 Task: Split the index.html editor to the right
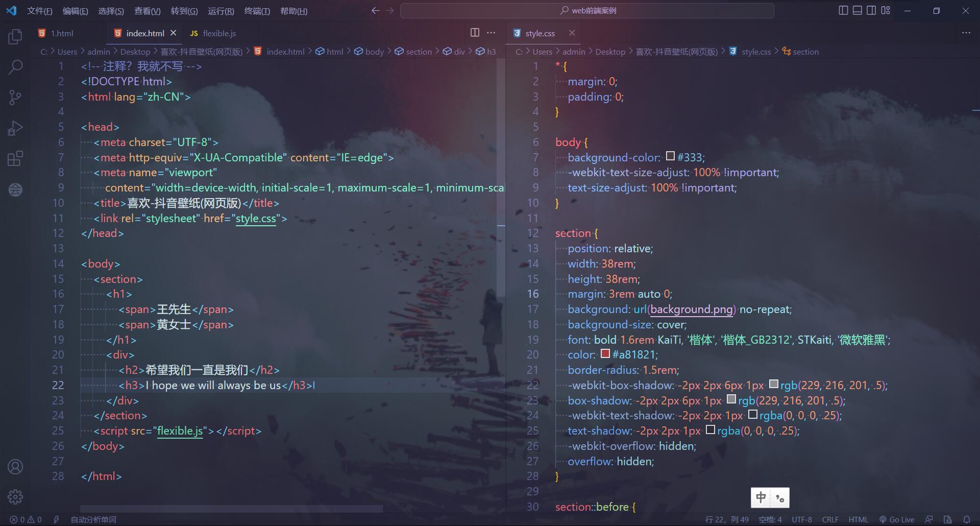(x=475, y=33)
